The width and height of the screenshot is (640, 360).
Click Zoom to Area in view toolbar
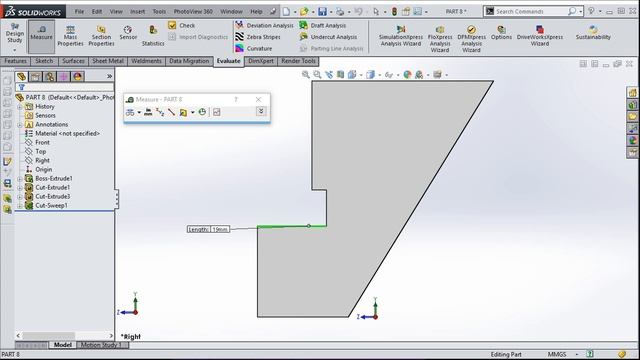[x=317, y=75]
